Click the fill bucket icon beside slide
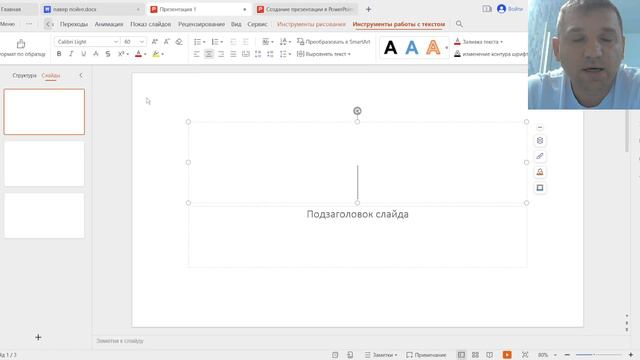The image size is (640, 360). click(x=540, y=172)
